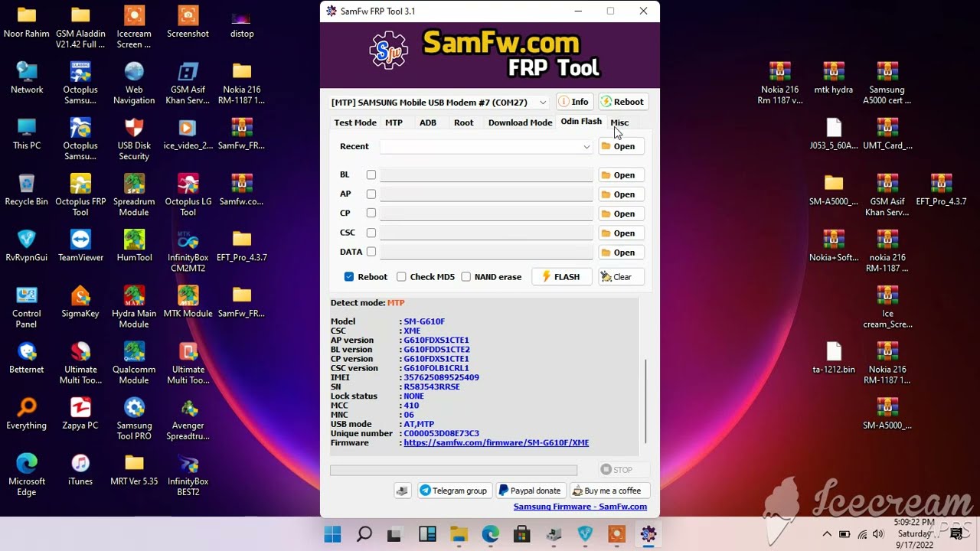Select the Recycle Bin desktop icon
The height and width of the screenshot is (551, 980).
coord(27,190)
